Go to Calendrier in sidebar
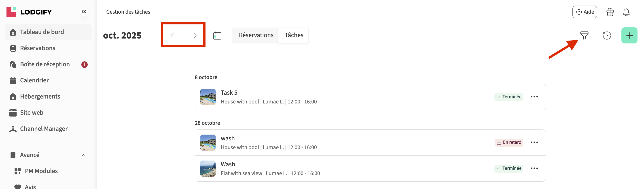 point(34,80)
